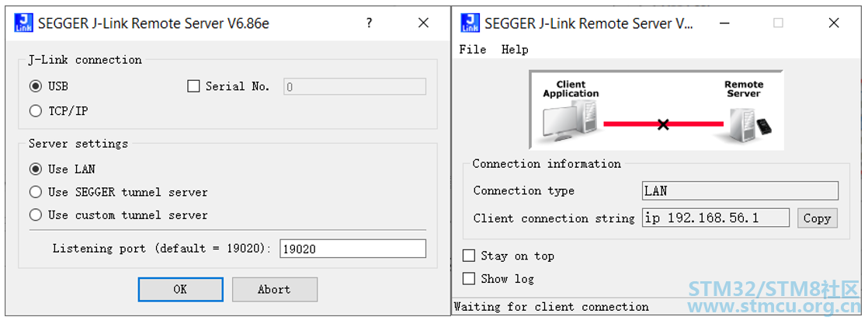Image resolution: width=868 pixels, height=324 pixels.
Task: Click the Abort button
Action: click(275, 289)
